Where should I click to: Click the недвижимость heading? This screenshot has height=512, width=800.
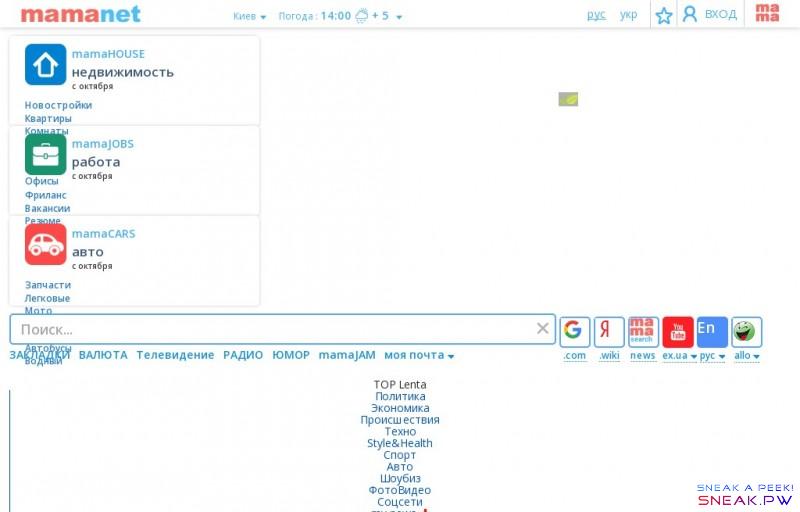pyautogui.click(x=122, y=72)
